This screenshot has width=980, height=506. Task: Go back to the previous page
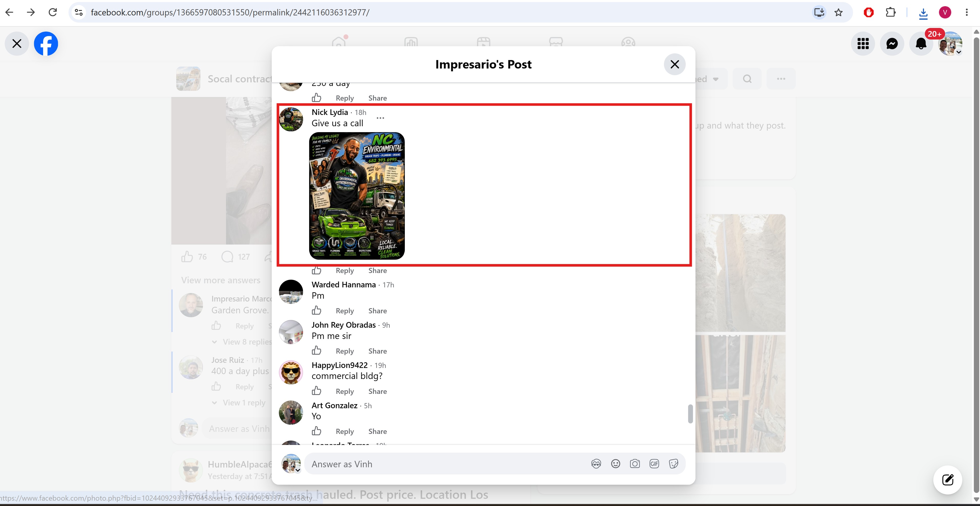point(9,13)
